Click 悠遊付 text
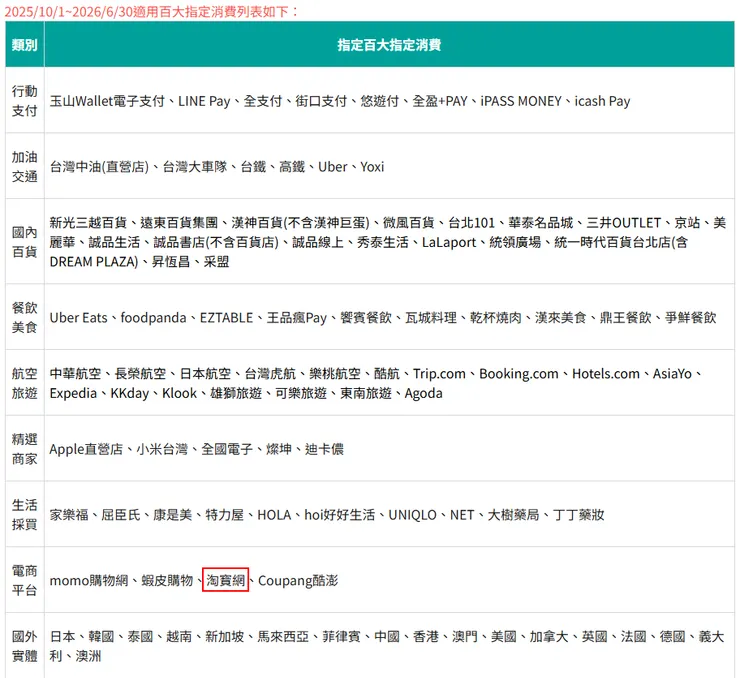The width and height of the screenshot is (740, 678). [379, 101]
